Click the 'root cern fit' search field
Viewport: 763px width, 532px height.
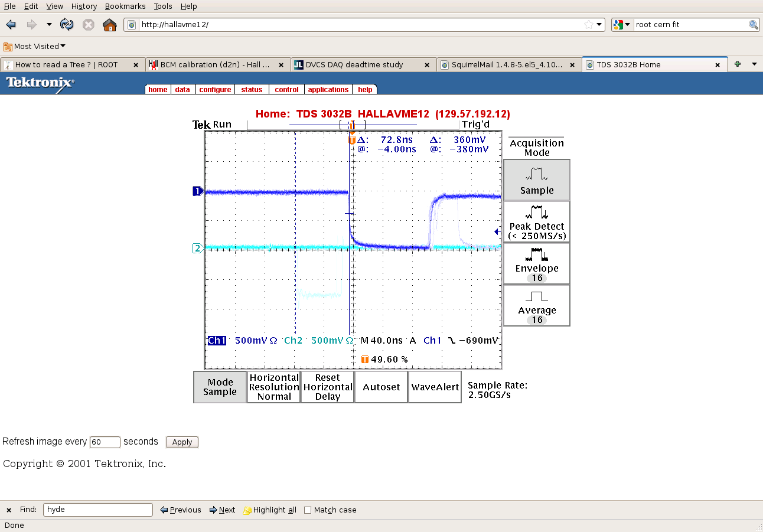coord(691,25)
